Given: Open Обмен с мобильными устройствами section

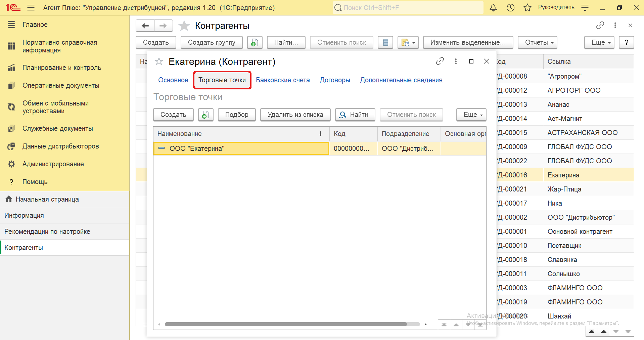Looking at the screenshot, I should tap(64, 107).
